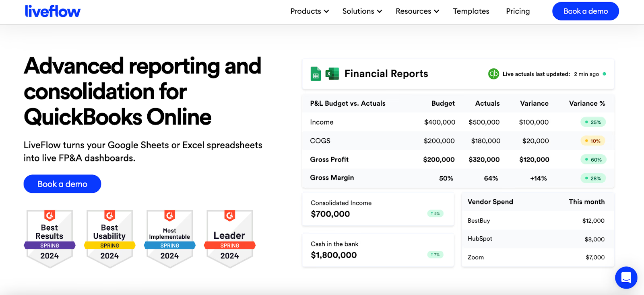
Task: Click the Actuals column header
Action: pyautogui.click(x=487, y=103)
